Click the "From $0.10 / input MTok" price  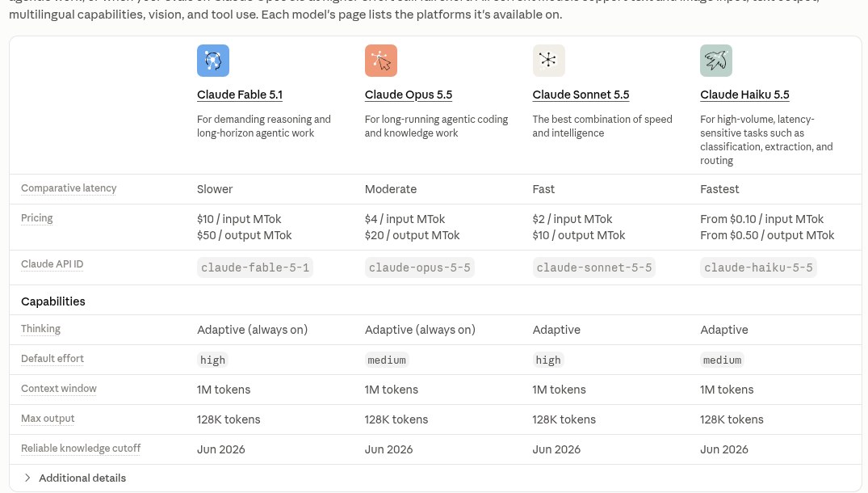762,219
